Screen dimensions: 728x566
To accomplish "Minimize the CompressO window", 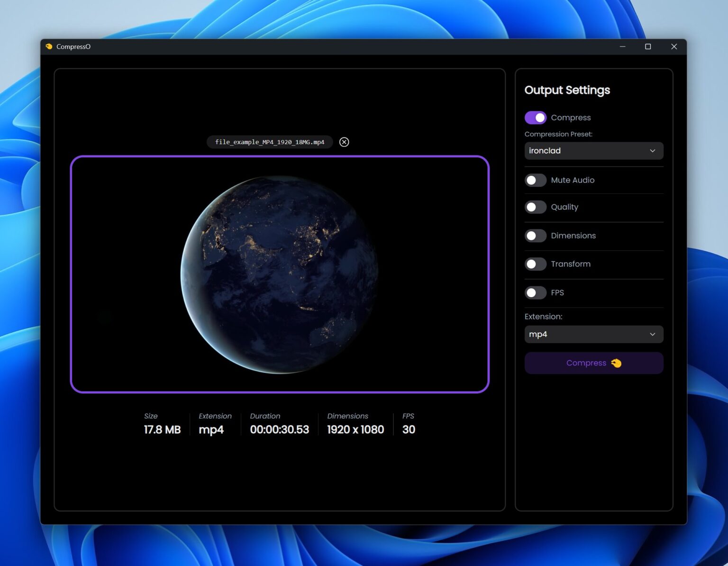I will coord(622,46).
